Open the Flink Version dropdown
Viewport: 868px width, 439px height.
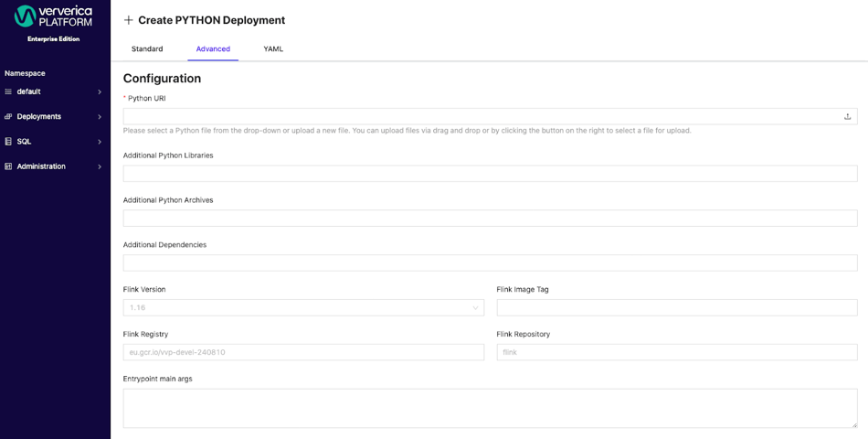[x=303, y=307]
